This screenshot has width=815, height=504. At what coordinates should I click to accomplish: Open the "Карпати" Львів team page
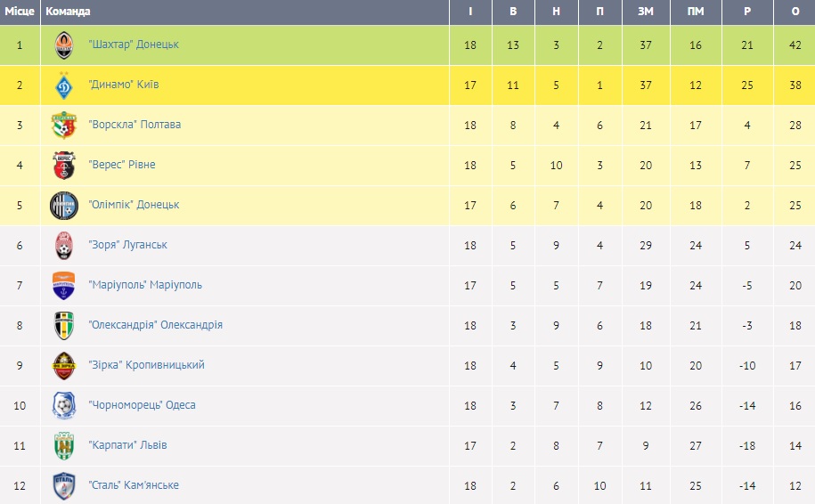point(127,445)
